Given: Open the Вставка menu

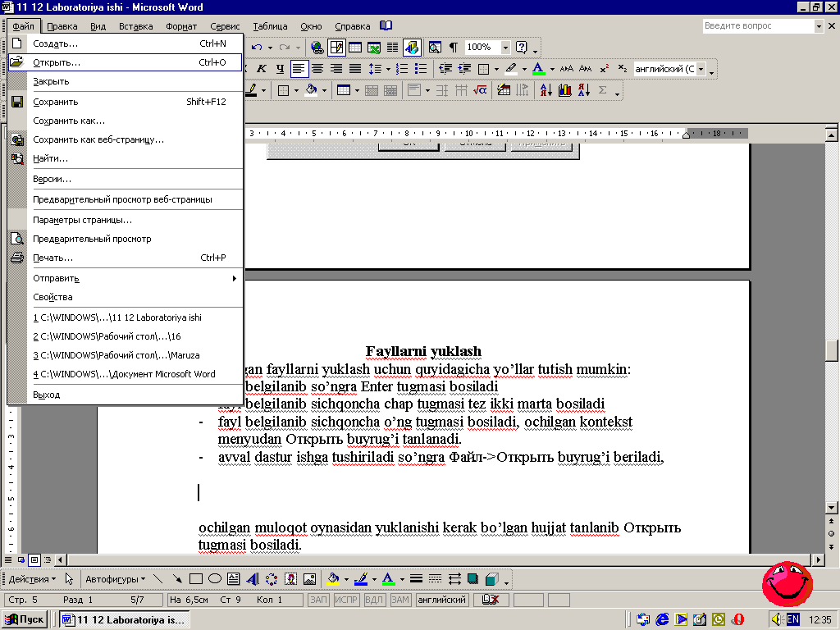Looking at the screenshot, I should (135, 26).
